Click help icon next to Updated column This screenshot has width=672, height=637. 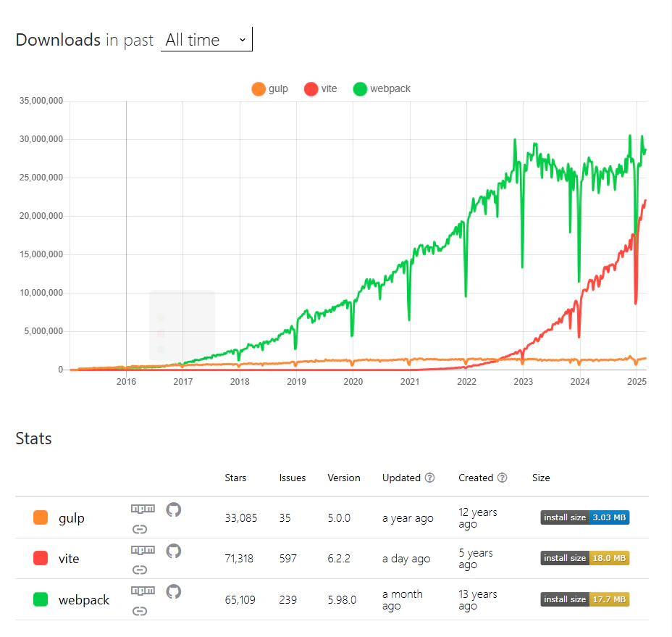[x=429, y=478]
